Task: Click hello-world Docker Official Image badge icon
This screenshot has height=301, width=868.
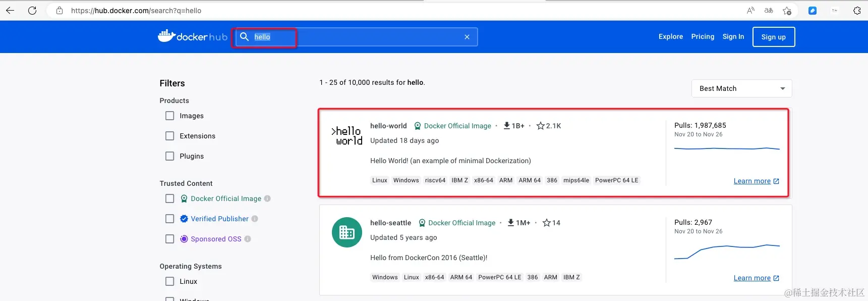Action: point(418,126)
